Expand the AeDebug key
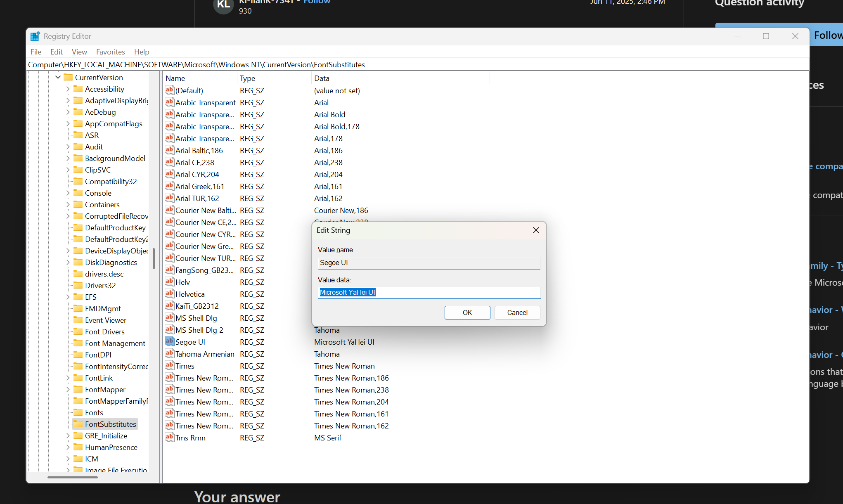This screenshot has height=504, width=843. (x=68, y=112)
